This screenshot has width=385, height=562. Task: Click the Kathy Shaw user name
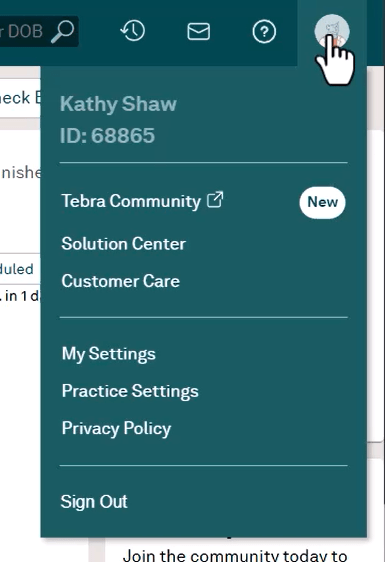(118, 104)
